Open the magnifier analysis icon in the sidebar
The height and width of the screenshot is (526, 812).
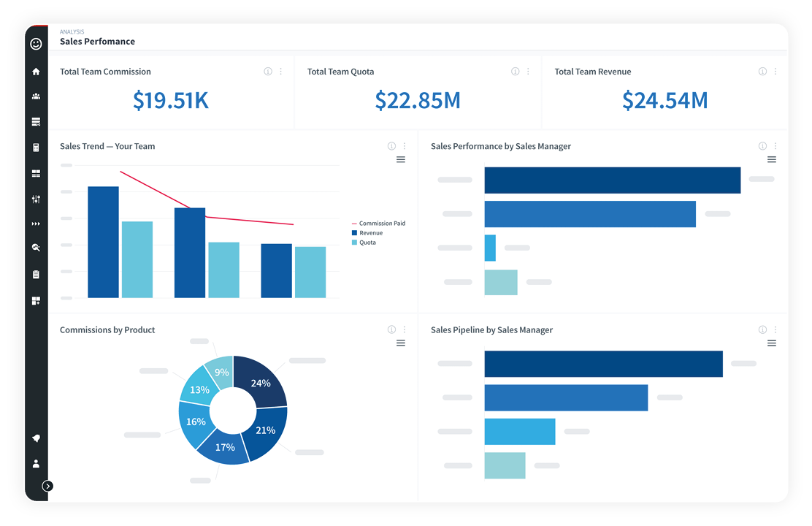point(36,248)
